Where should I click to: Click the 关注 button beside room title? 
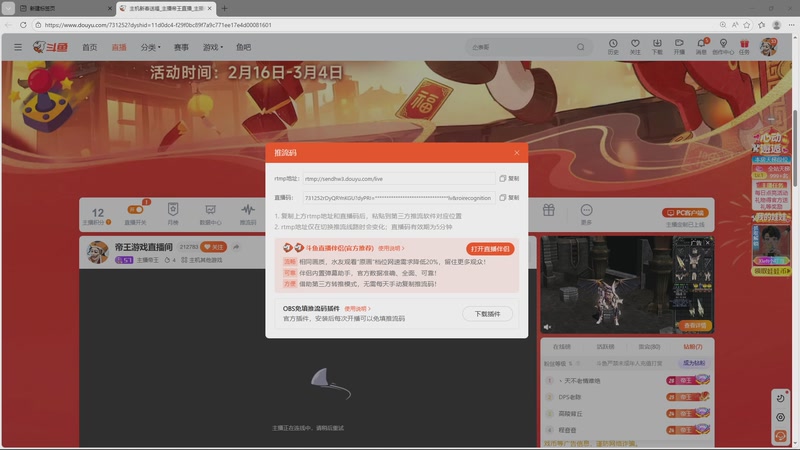coord(214,247)
